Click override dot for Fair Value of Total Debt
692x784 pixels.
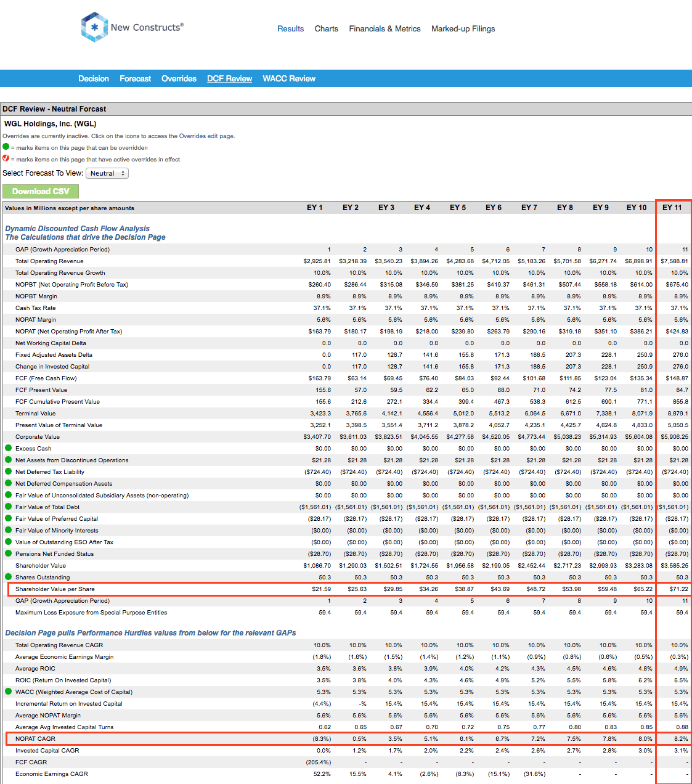(x=9, y=507)
